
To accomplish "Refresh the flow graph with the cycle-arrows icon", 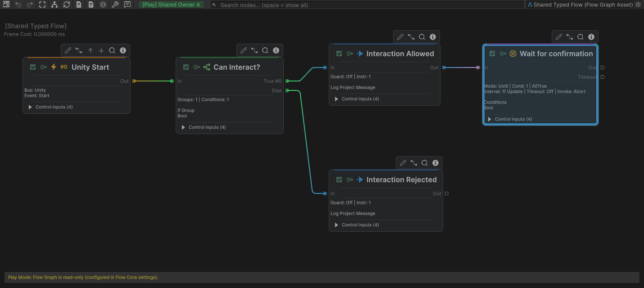I will [67, 4].
